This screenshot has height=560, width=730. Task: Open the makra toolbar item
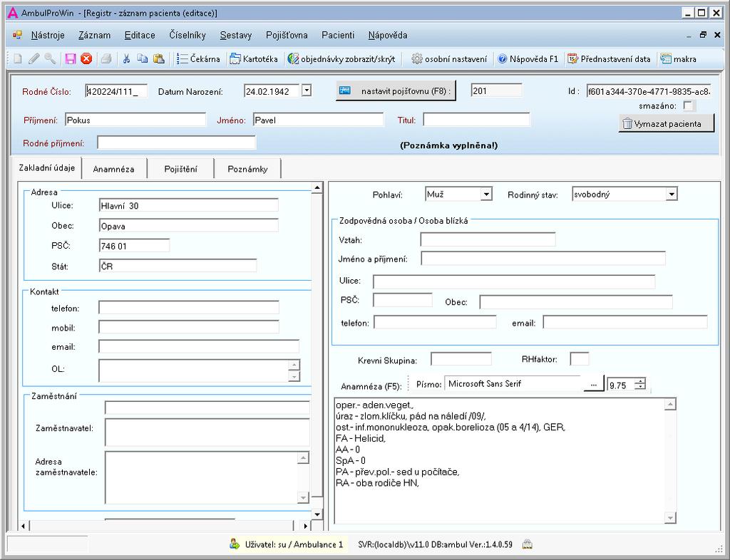tap(679, 59)
